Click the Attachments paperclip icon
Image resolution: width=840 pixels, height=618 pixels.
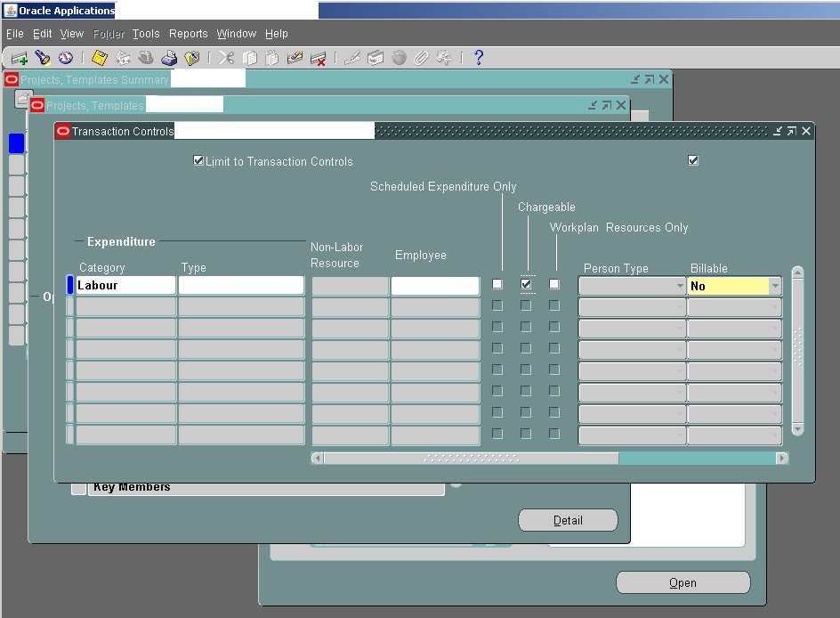(422, 58)
